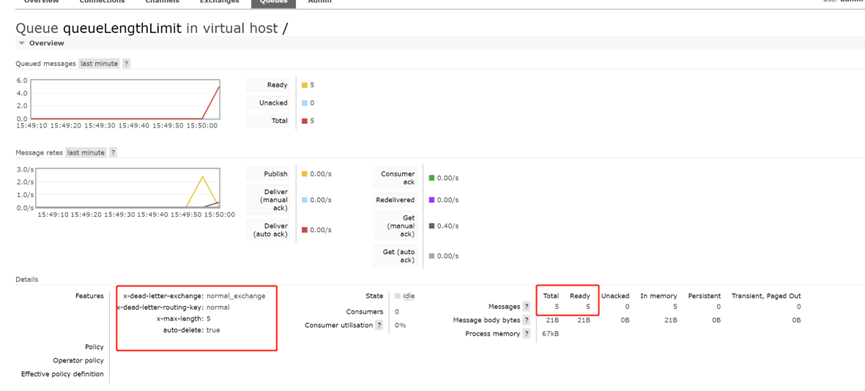
Task: Click the idle state text
Action: tap(409, 296)
